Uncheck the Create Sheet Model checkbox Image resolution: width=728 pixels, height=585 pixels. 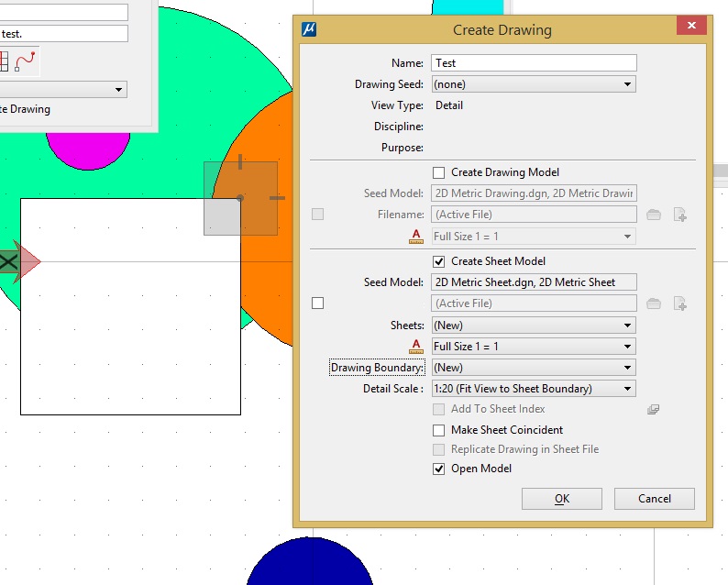pos(439,261)
